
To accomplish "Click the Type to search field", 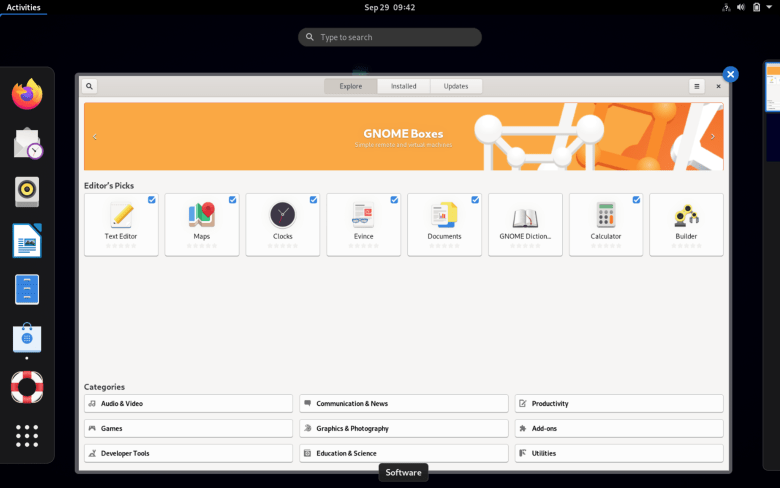I will pyautogui.click(x=390, y=37).
